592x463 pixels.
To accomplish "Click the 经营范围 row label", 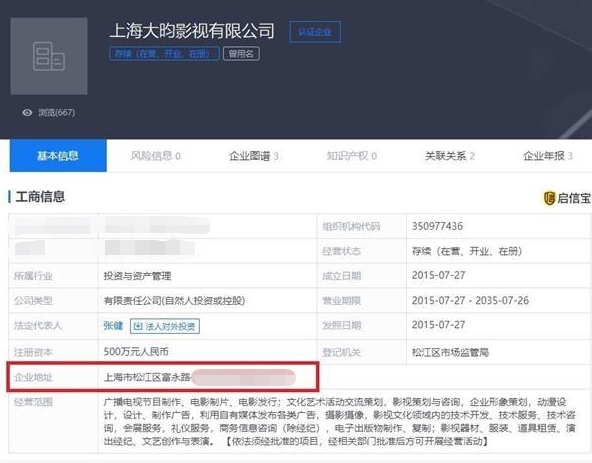I will 33,402.
